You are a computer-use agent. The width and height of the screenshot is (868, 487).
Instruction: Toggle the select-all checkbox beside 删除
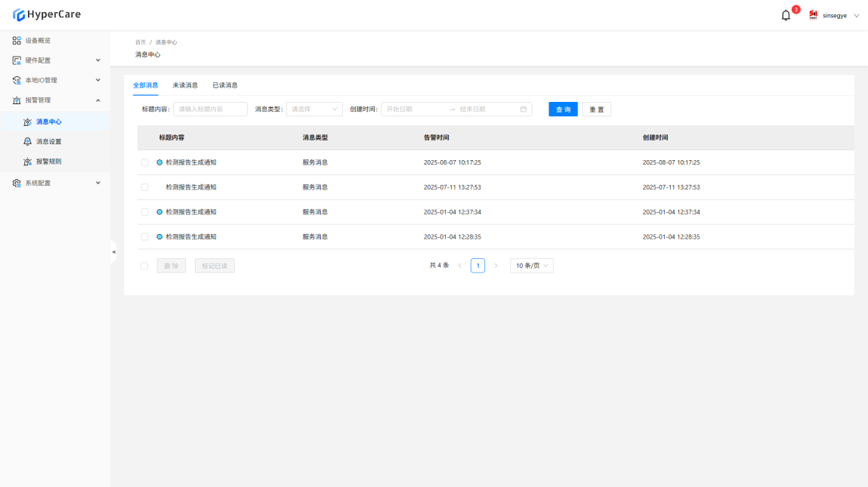pyautogui.click(x=144, y=266)
